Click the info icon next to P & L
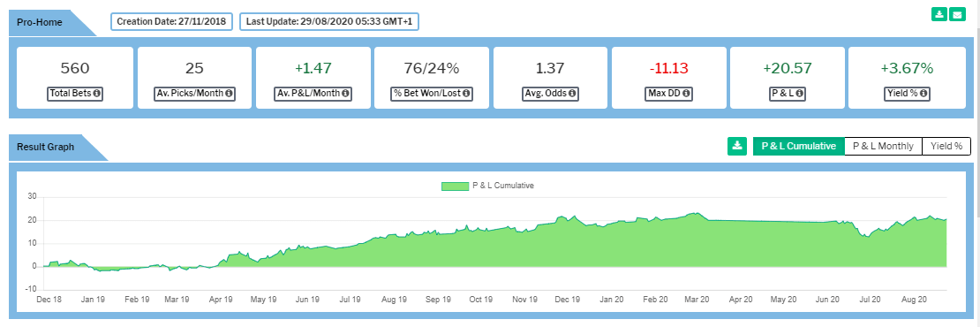Screen dimensions: 980x327 click(799, 94)
